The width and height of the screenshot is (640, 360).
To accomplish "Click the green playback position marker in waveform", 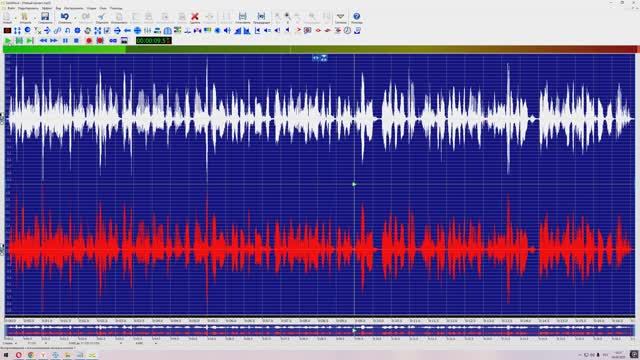I will tap(354, 184).
